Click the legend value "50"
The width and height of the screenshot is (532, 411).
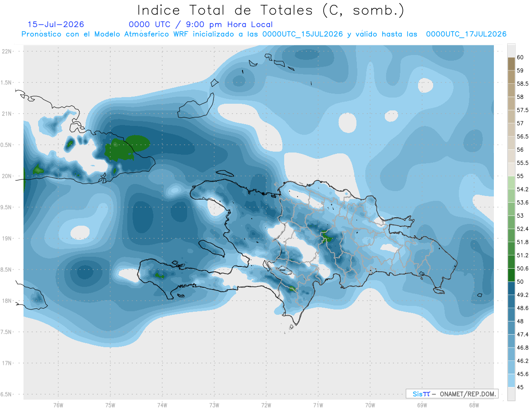coord(520,282)
